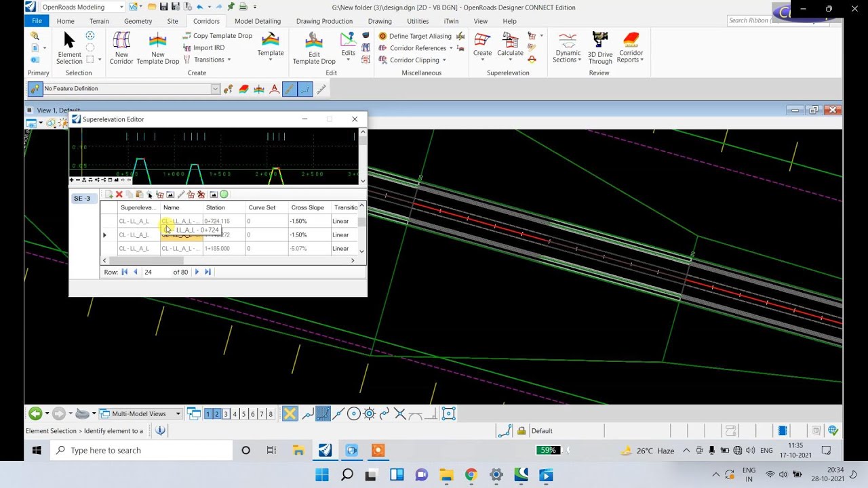868x488 pixels.
Task: Switch to the Geometry ribbon tab
Action: [x=138, y=21]
